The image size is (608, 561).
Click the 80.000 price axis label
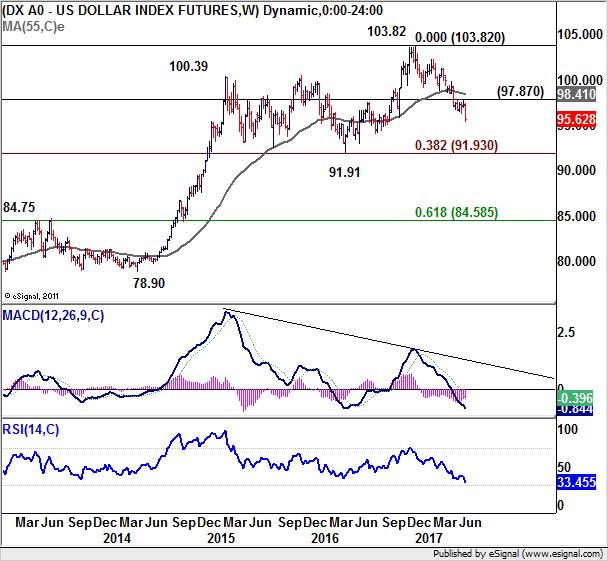(577, 261)
